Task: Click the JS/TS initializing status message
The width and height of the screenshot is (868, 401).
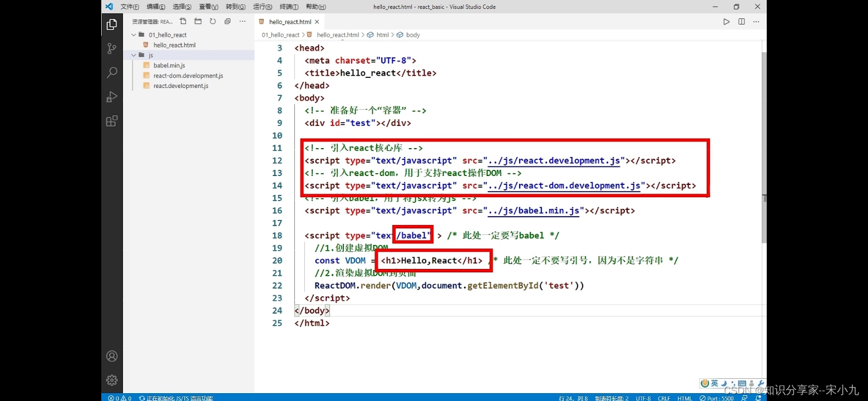Action: pyautogui.click(x=176, y=398)
